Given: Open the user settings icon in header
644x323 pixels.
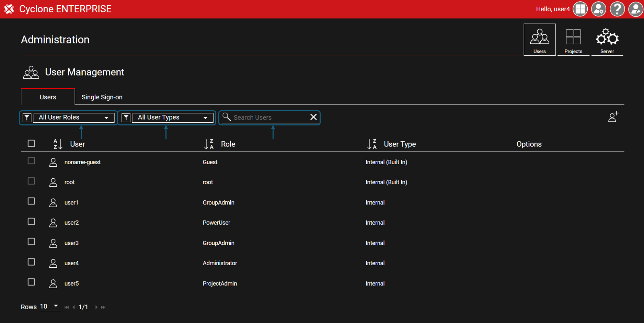Looking at the screenshot, I should pos(599,9).
